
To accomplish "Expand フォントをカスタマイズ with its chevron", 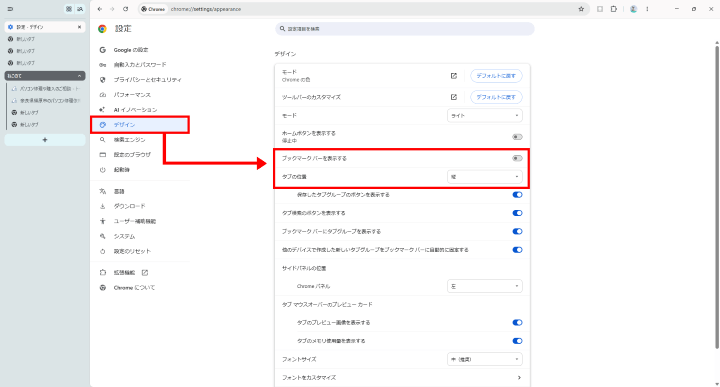I will 519,377.
